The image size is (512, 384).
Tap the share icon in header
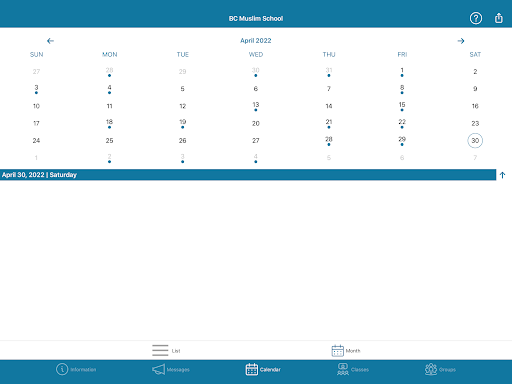pos(498,18)
